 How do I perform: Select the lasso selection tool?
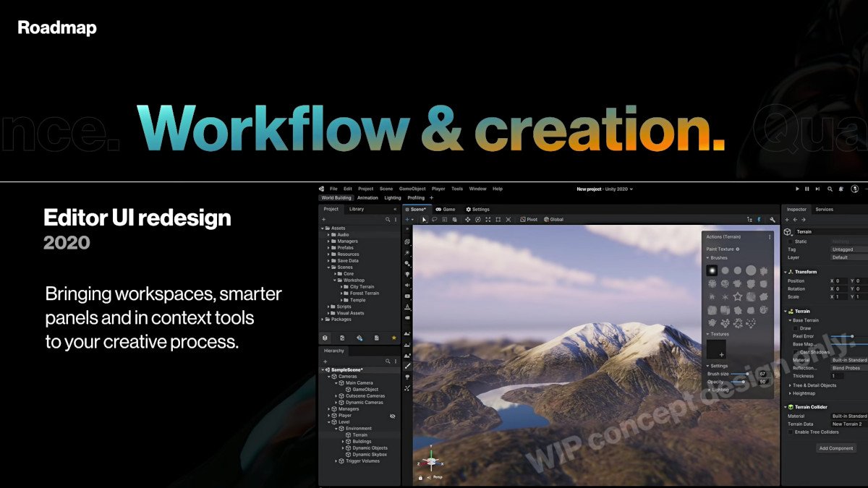435,219
